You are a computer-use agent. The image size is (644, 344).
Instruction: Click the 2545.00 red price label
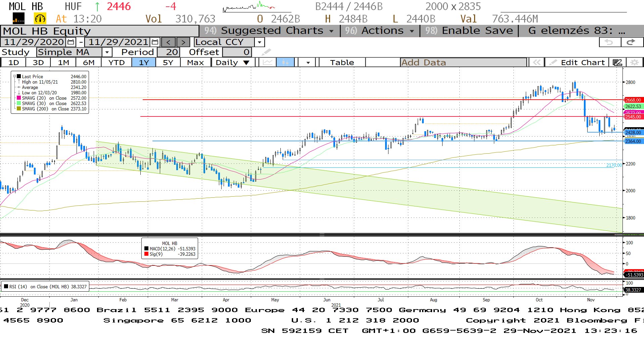coord(633,117)
